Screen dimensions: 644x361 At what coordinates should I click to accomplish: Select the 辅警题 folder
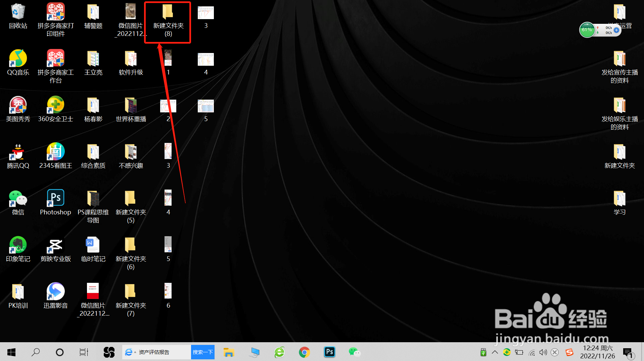point(93,17)
